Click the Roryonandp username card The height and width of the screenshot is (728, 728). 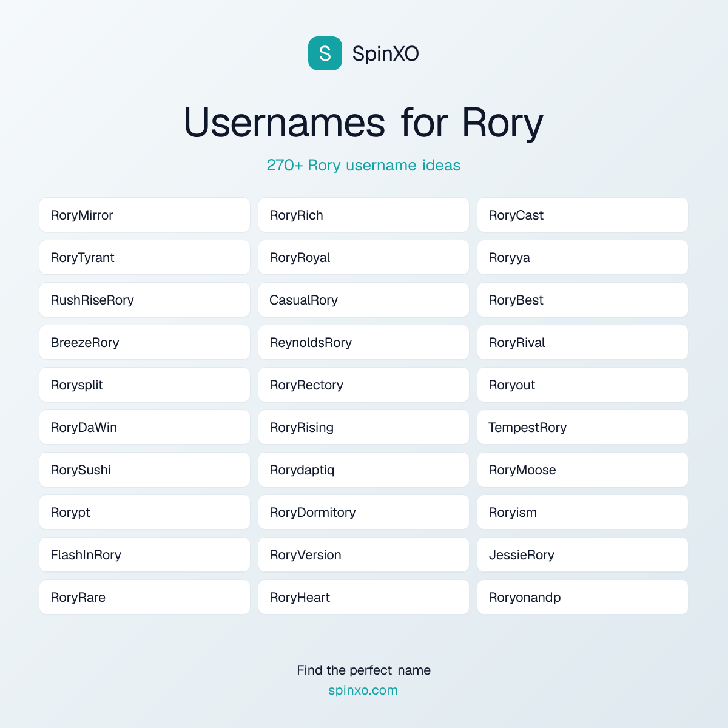582,597
